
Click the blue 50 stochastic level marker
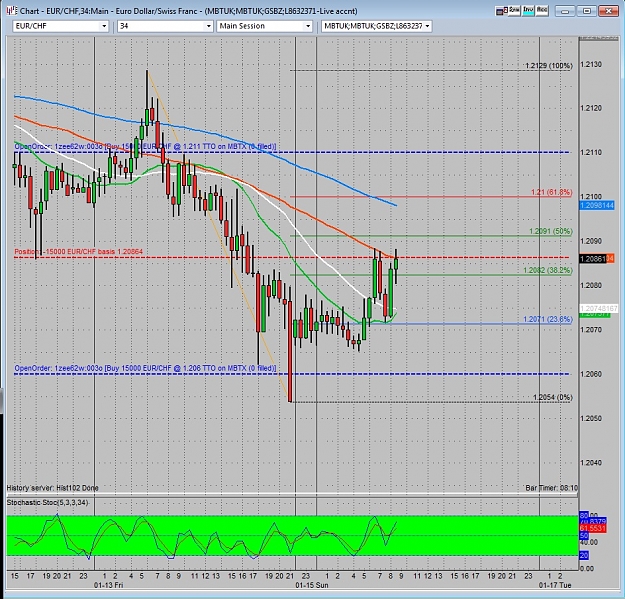(x=584, y=536)
